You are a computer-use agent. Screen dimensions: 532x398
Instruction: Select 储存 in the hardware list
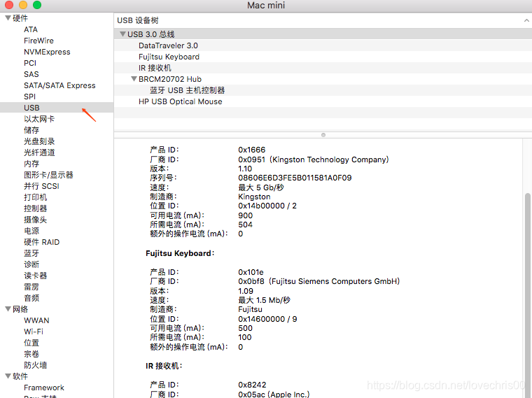pyautogui.click(x=31, y=130)
